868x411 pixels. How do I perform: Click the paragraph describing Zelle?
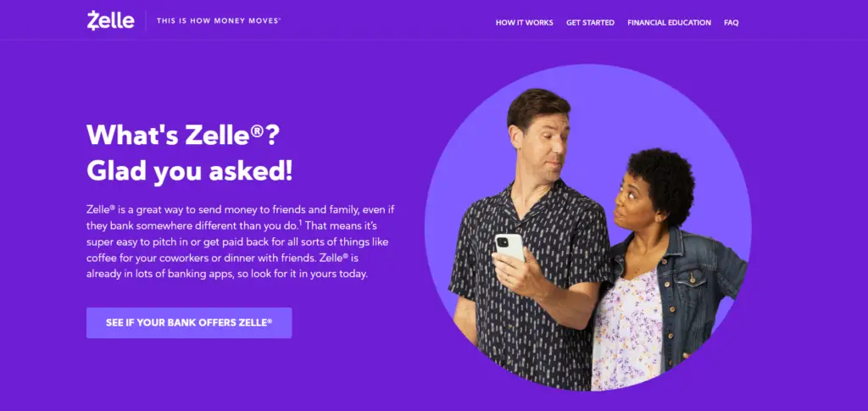click(x=240, y=242)
